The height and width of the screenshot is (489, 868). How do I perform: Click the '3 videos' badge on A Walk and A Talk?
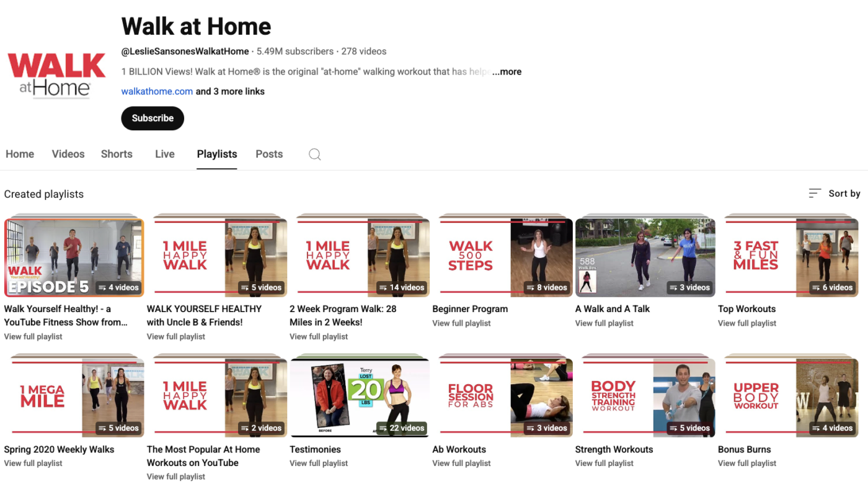pos(689,287)
